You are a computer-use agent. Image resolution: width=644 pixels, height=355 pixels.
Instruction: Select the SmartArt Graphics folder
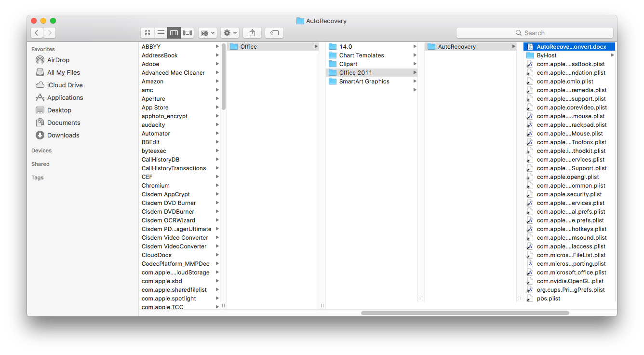364,82
